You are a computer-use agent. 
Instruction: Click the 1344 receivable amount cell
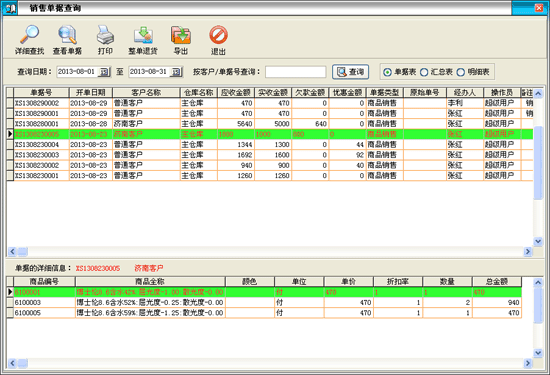(236, 145)
